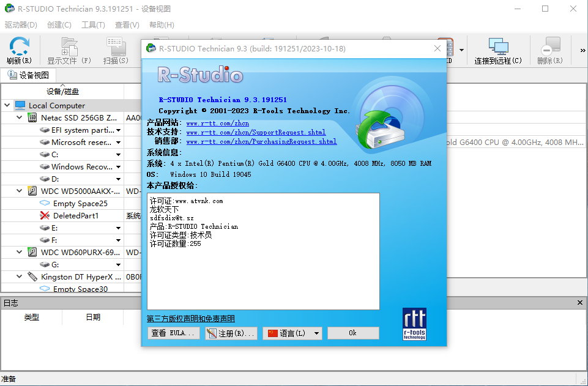Image resolution: width=588 pixels, height=386 pixels.
Task: Collapse the Local Computer tree node
Action: pos(7,105)
